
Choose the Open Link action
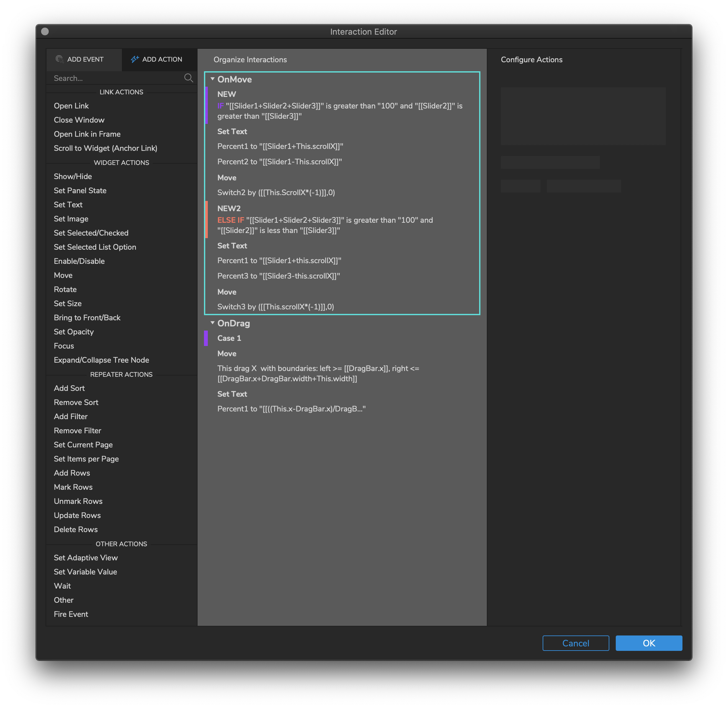click(71, 106)
